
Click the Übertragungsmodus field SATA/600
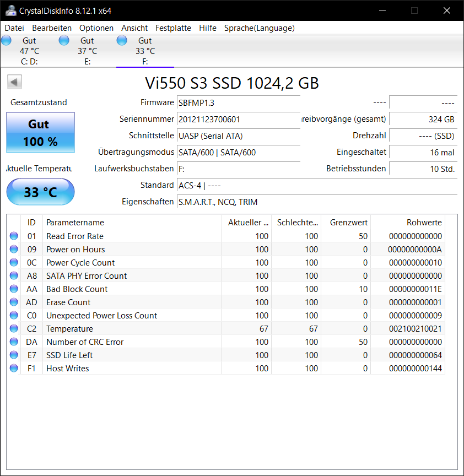point(239,152)
